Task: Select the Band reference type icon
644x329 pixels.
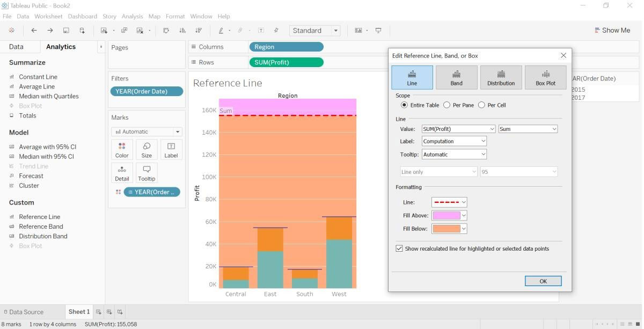Action: (456, 77)
